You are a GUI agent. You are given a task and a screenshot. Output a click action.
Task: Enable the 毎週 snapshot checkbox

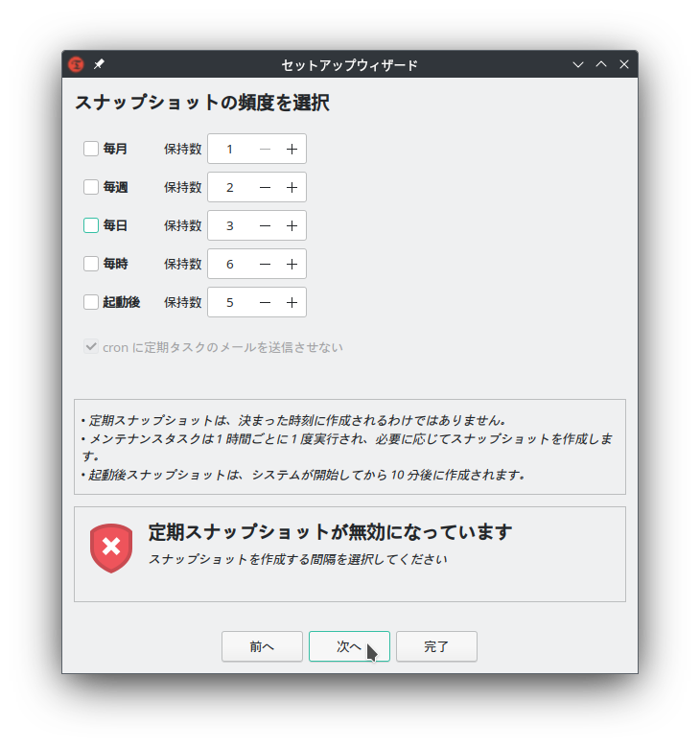(x=91, y=187)
